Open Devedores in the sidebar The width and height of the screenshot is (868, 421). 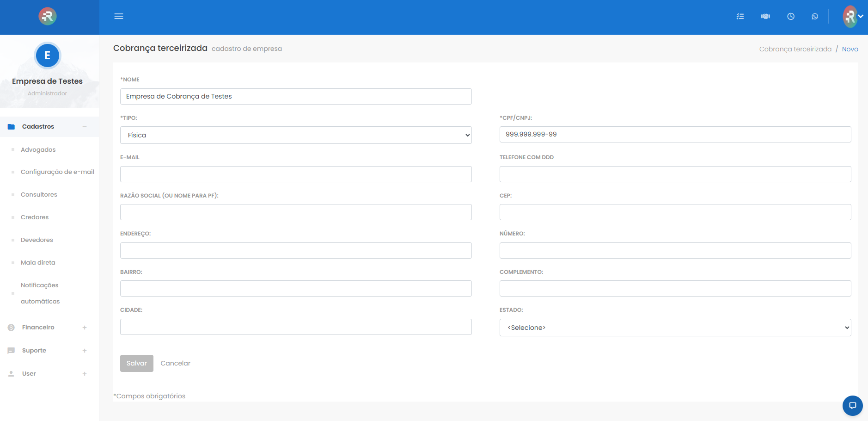[x=37, y=240]
